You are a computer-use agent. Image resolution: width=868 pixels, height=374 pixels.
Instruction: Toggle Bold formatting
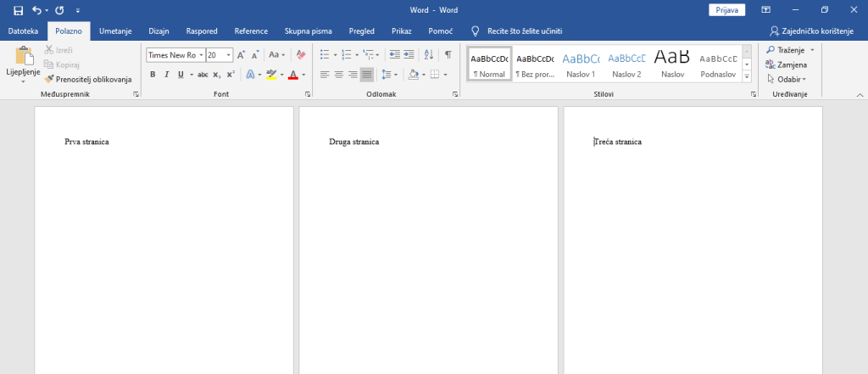153,75
